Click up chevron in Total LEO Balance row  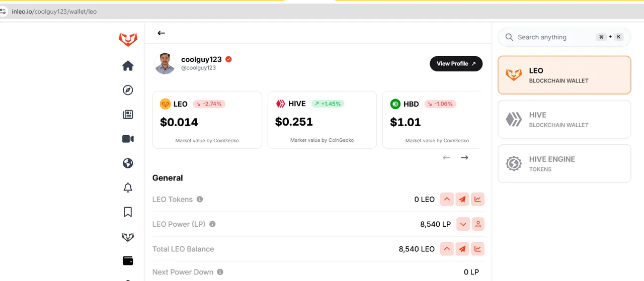click(447, 249)
